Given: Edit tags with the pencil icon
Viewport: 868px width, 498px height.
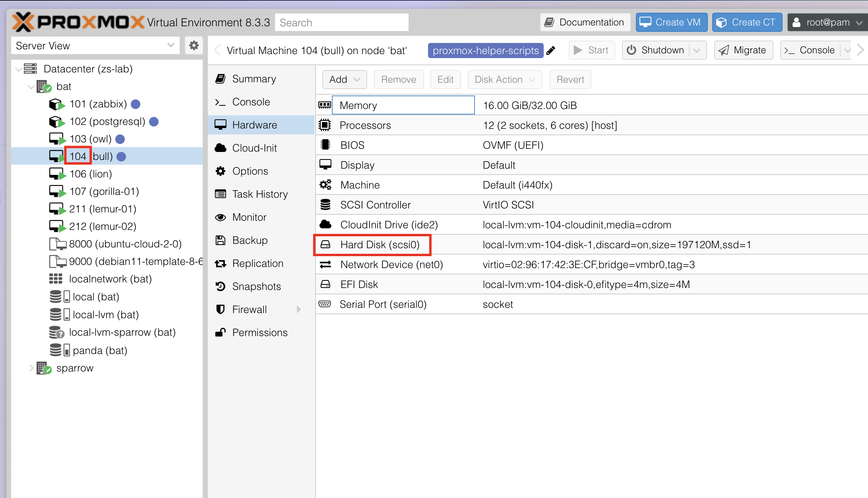Looking at the screenshot, I should click(551, 51).
